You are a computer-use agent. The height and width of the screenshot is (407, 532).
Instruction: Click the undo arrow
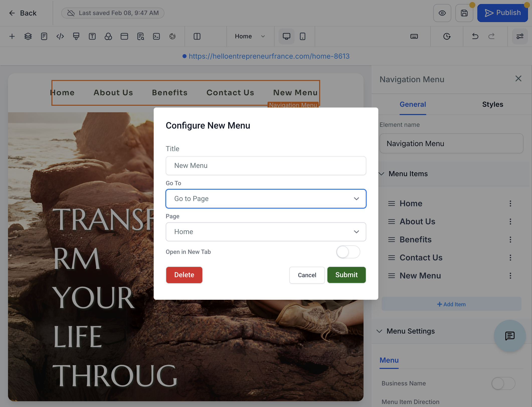(x=475, y=36)
